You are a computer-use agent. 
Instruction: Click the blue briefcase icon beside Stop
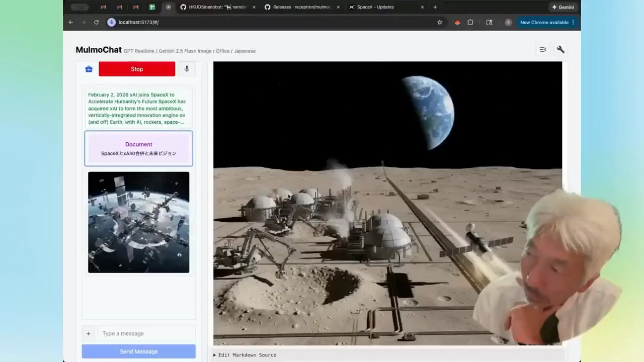pos(89,69)
